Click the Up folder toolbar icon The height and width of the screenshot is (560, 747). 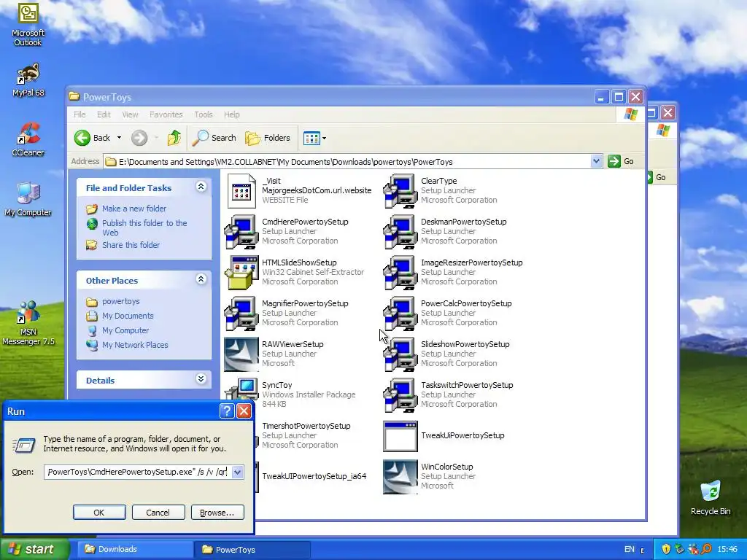[174, 138]
